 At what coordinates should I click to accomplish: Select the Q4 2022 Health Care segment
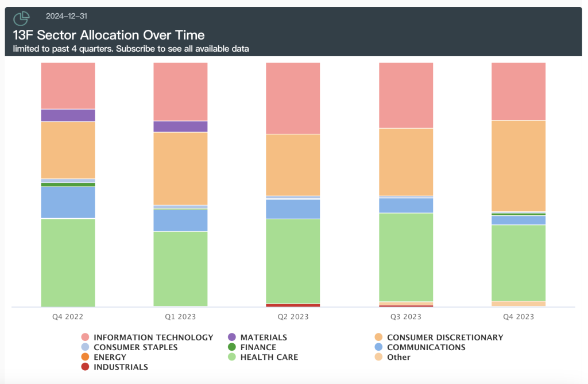[68, 262]
